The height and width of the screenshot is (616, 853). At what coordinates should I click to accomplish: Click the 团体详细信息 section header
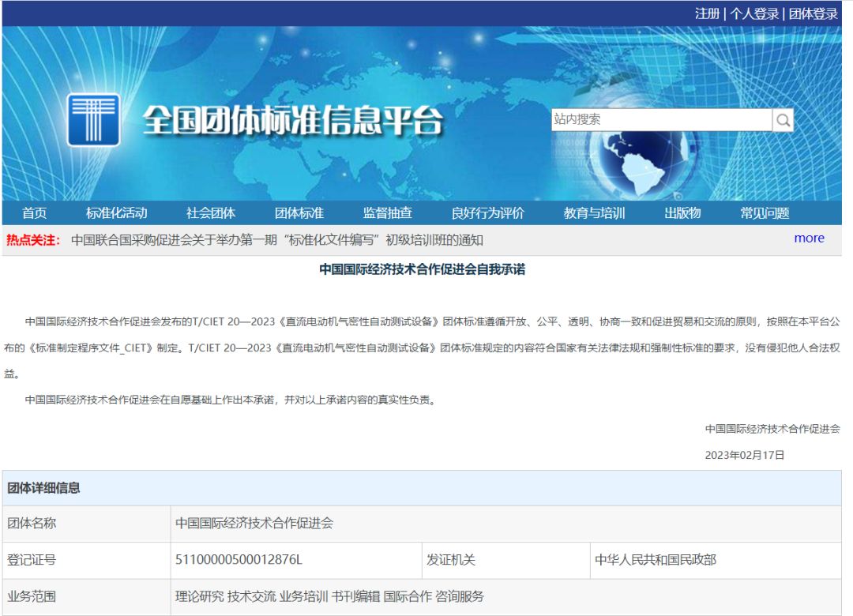pos(44,488)
